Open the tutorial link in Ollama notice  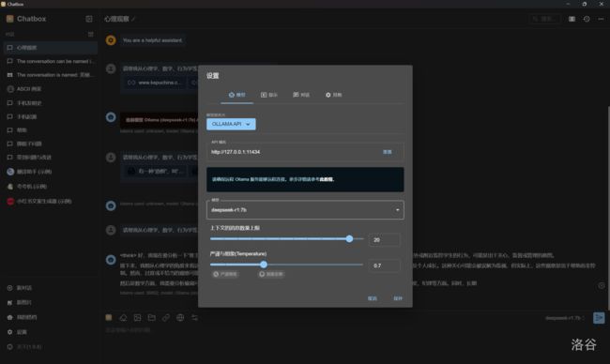(327, 179)
